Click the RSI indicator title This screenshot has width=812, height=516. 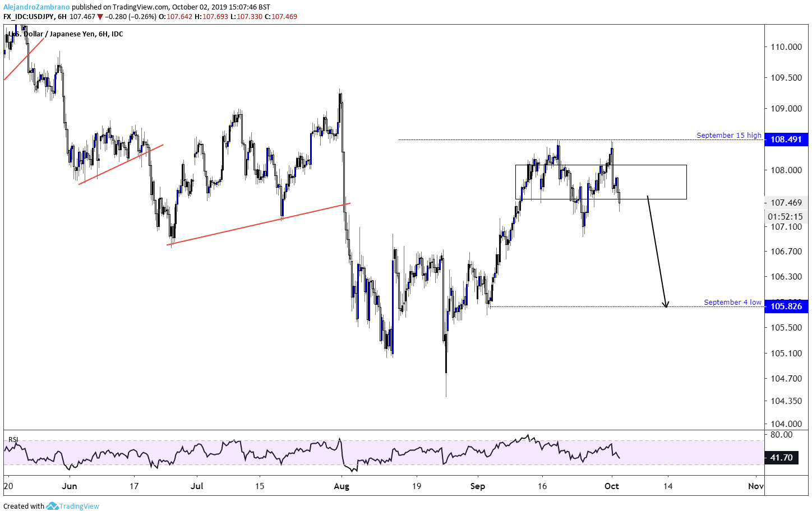(x=13, y=439)
